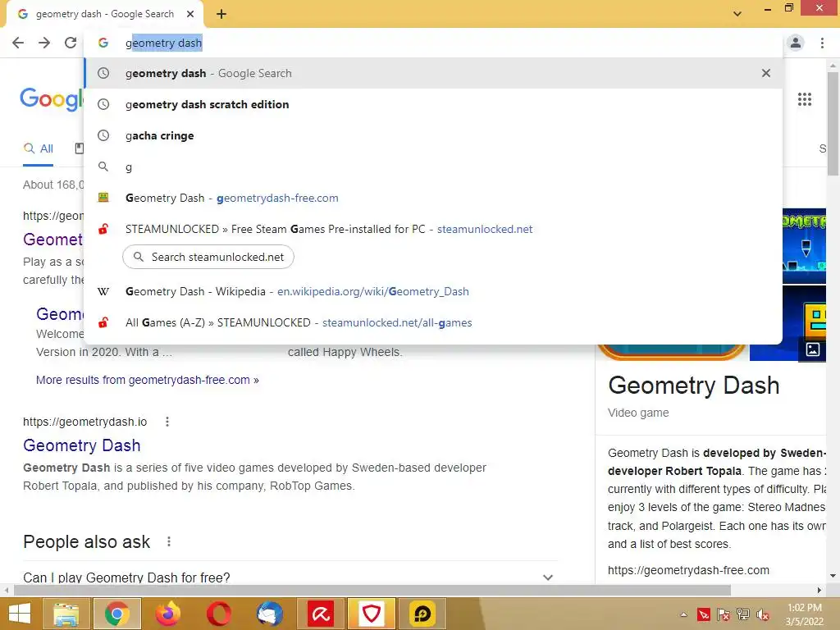Click the 'Search steamunlocked.net' button
The width and height of the screenshot is (840, 630).
[208, 257]
